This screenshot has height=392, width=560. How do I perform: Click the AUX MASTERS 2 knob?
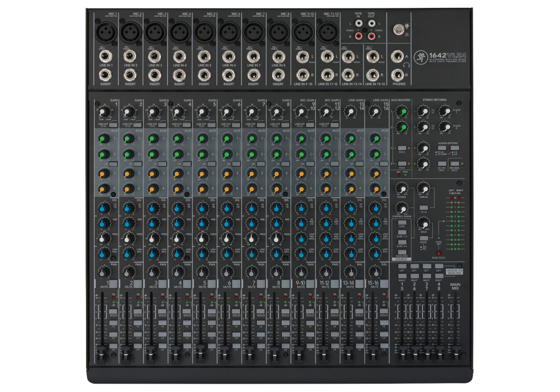click(x=403, y=127)
